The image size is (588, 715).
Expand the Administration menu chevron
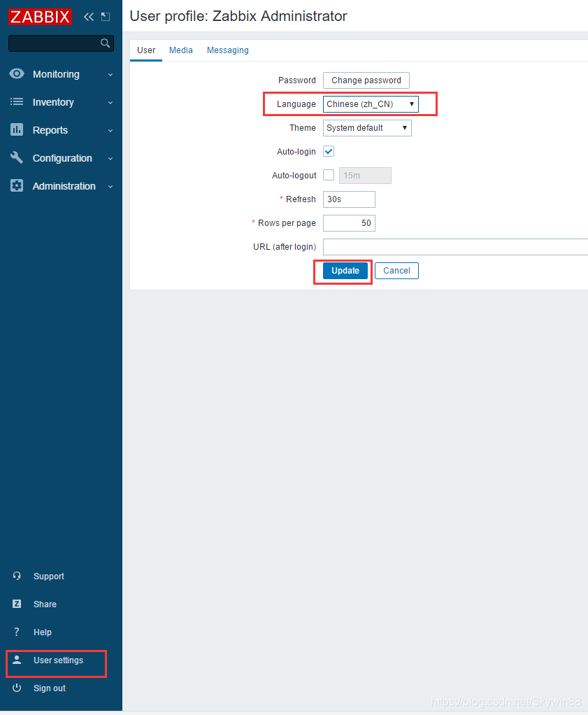click(110, 187)
